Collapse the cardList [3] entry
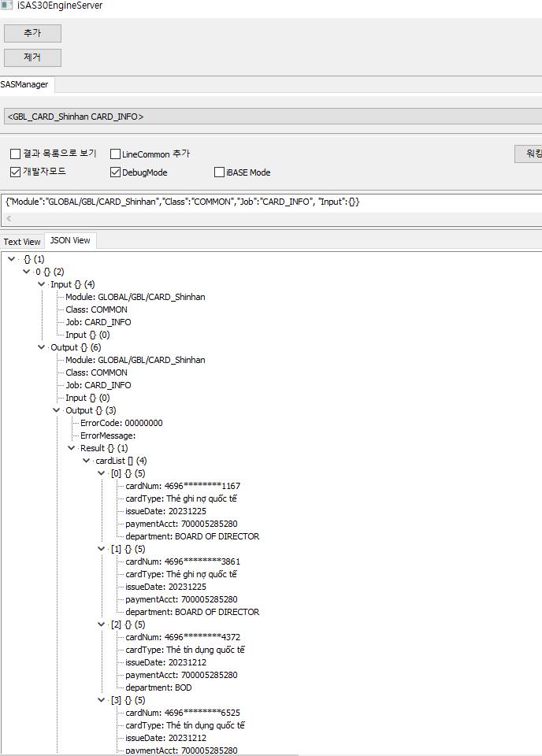 [102, 699]
